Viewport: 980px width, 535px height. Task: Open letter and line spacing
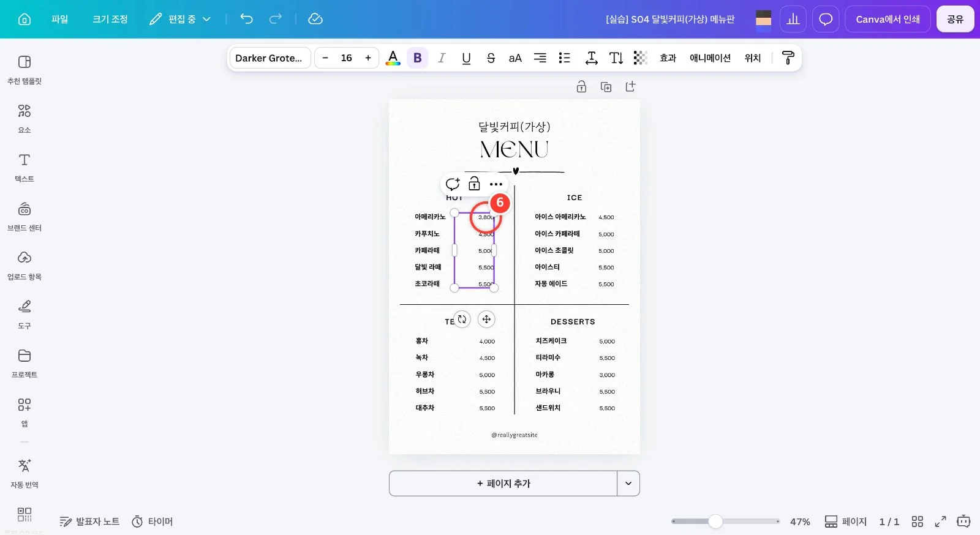pos(591,58)
